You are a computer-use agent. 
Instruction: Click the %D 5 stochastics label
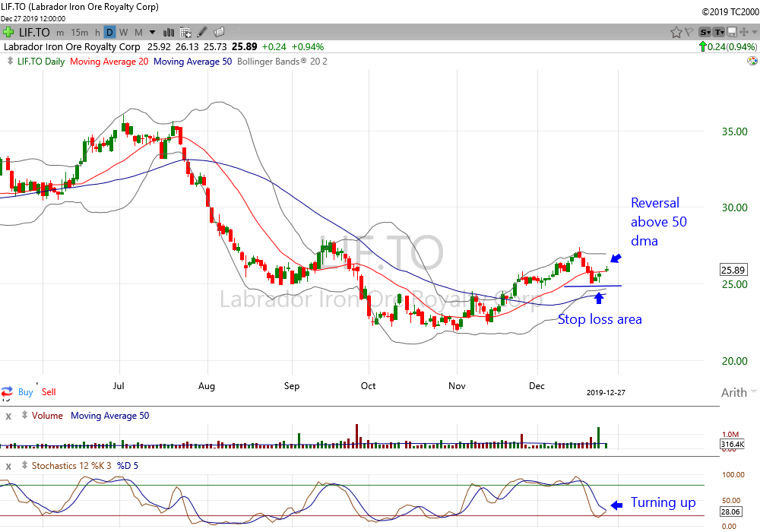(128, 465)
